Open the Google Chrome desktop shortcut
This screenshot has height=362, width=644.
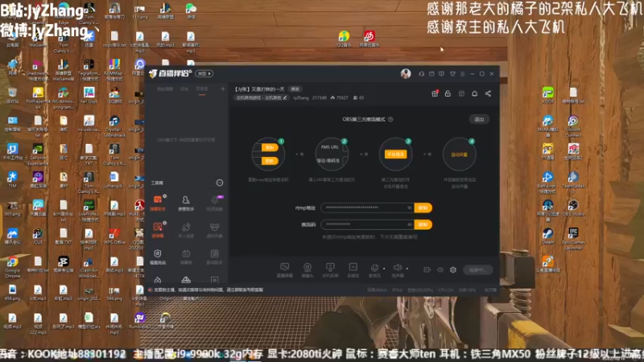12,268
